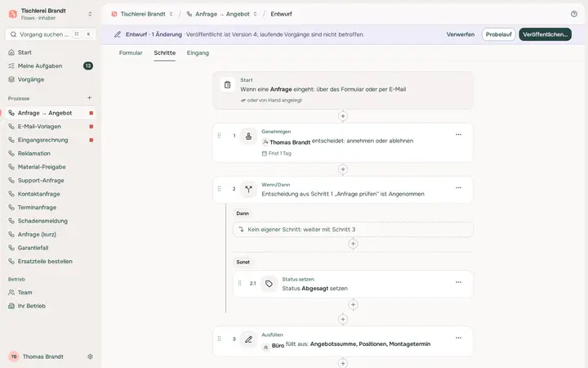The image size is (588, 368).
Task: Expand the Tischlerei Brandt workspace switcher in sidebar
Action: pos(90,14)
